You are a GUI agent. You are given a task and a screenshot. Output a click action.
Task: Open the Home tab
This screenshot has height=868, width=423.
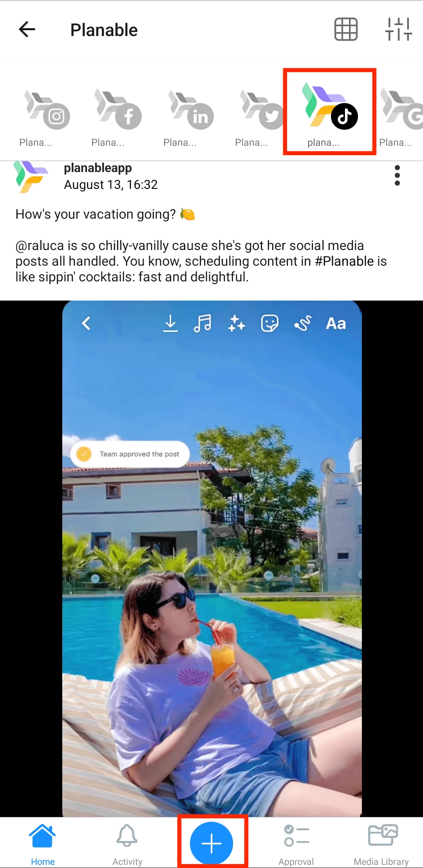[x=43, y=844]
